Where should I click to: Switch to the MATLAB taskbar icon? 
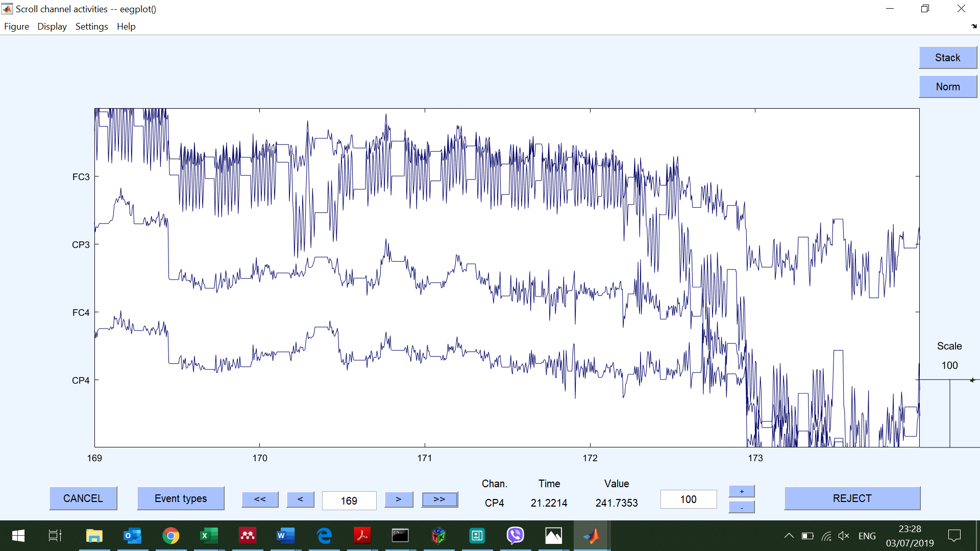(592, 536)
